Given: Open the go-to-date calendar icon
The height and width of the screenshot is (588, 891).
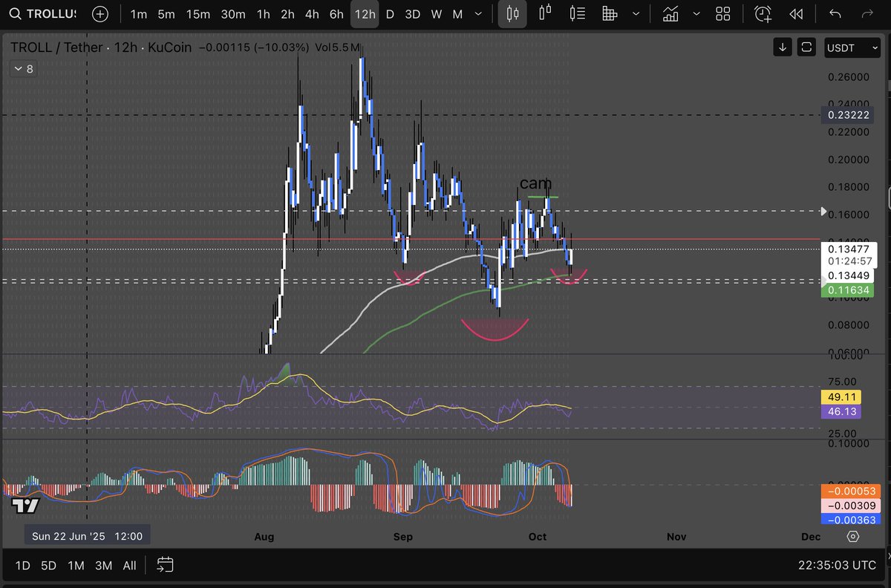Looking at the screenshot, I should pyautogui.click(x=165, y=566).
